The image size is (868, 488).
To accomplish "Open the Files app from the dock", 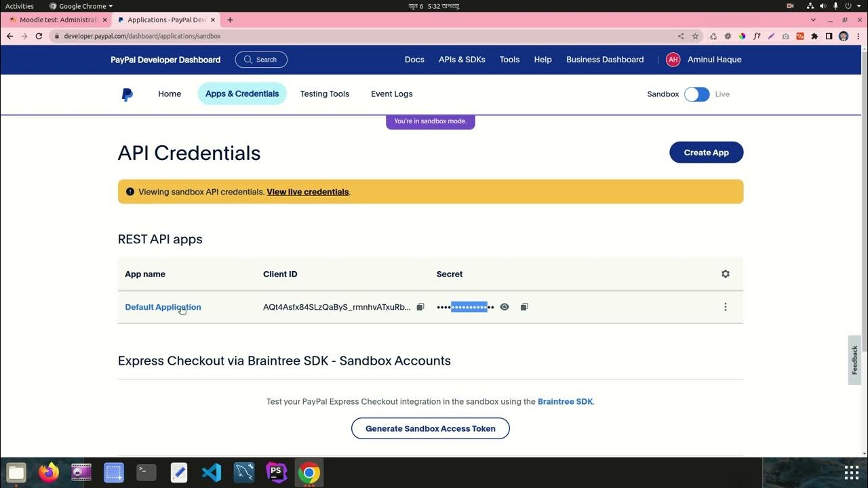I will click(16, 472).
